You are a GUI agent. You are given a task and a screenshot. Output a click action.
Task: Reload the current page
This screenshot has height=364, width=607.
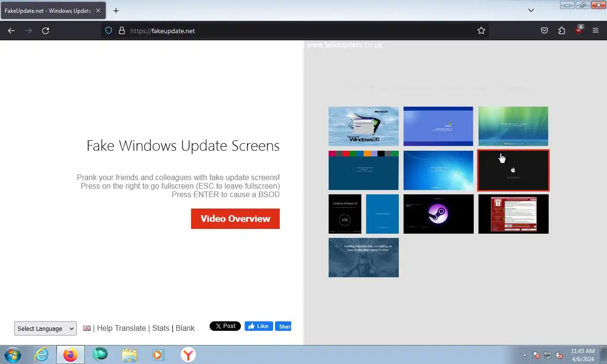[x=46, y=31]
